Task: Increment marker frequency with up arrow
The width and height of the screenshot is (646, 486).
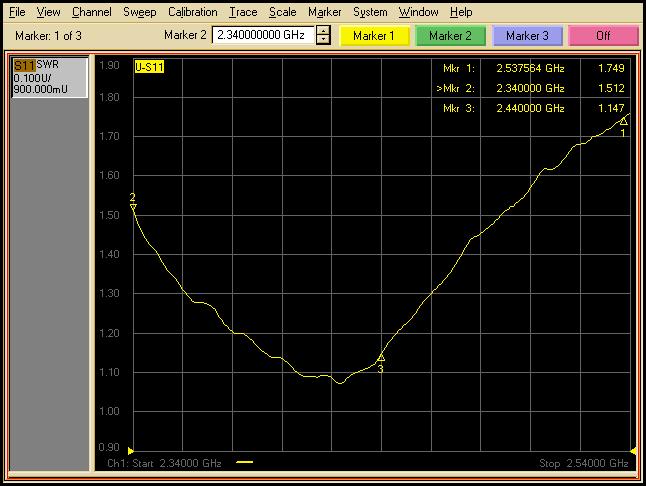Action: [323, 30]
